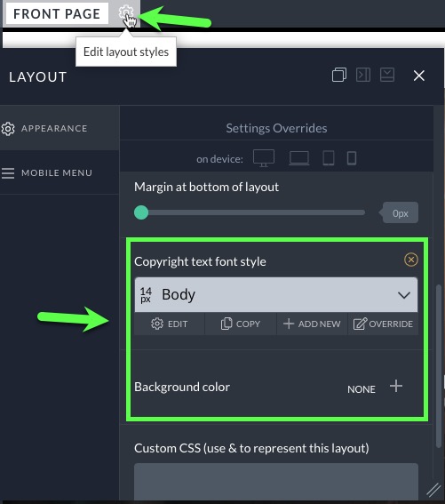The height and width of the screenshot is (504, 445).
Task: Remove the Copyright text font style override
Action: [411, 260]
